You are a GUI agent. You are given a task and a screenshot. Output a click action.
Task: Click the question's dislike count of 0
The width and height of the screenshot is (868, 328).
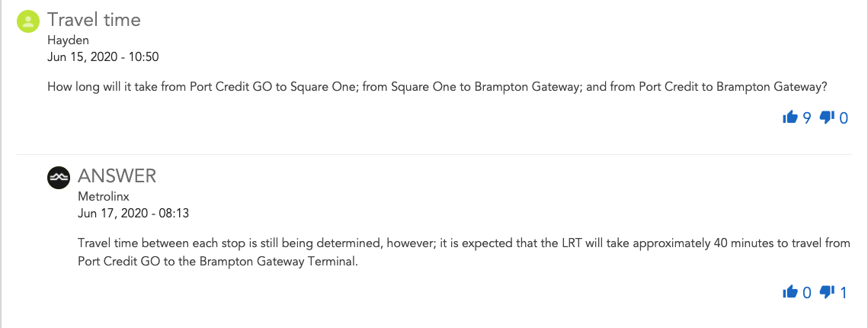(844, 118)
